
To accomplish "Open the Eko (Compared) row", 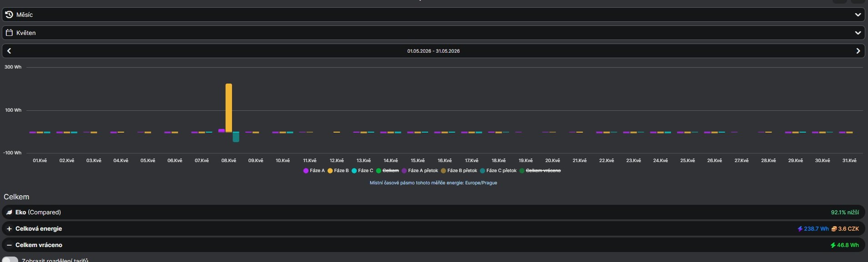I will (x=434, y=213).
